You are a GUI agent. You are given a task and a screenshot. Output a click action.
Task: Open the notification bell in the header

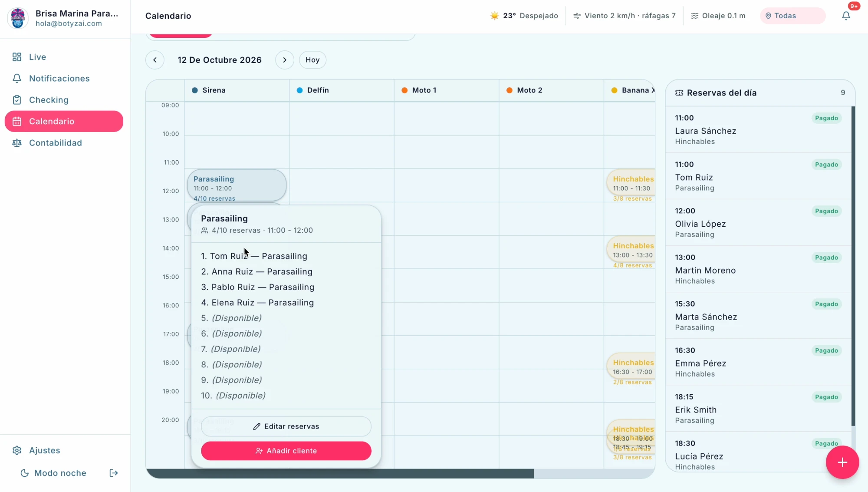(846, 16)
